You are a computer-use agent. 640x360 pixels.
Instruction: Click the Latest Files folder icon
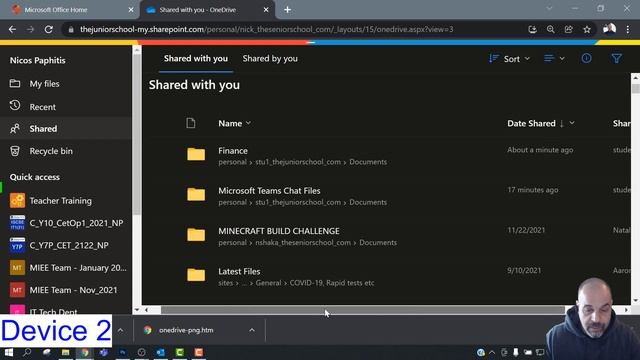[196, 275]
